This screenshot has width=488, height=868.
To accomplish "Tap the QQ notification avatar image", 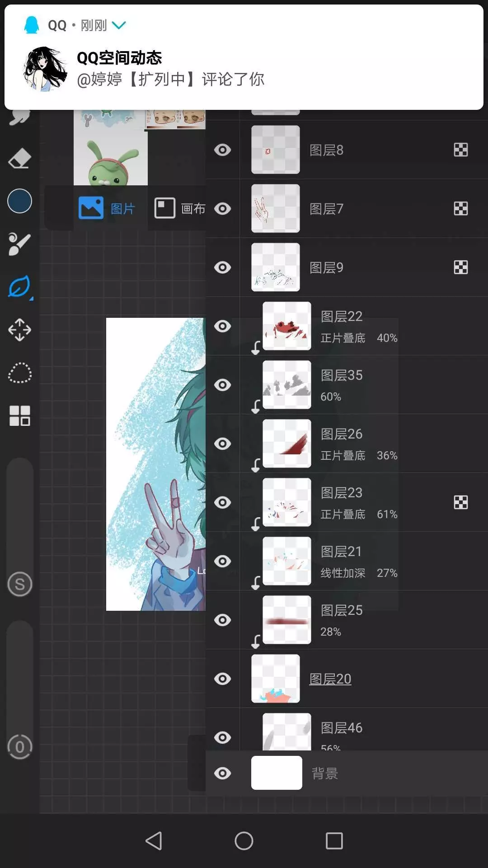I will point(45,69).
